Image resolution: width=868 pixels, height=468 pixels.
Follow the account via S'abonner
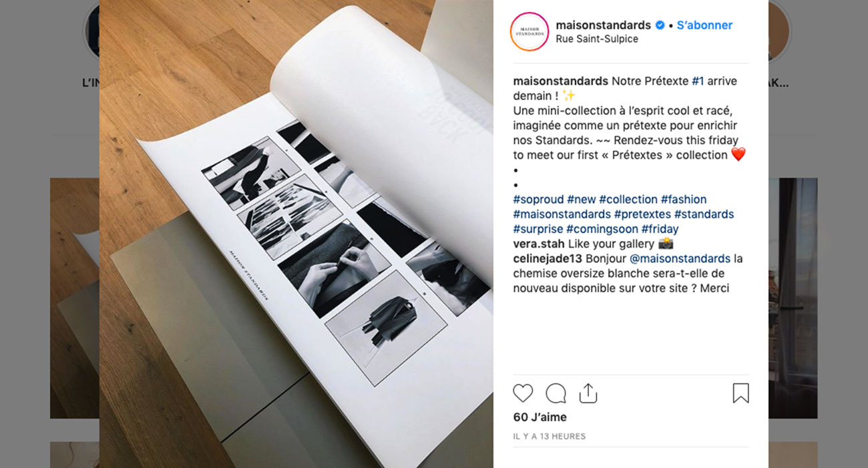click(x=704, y=25)
